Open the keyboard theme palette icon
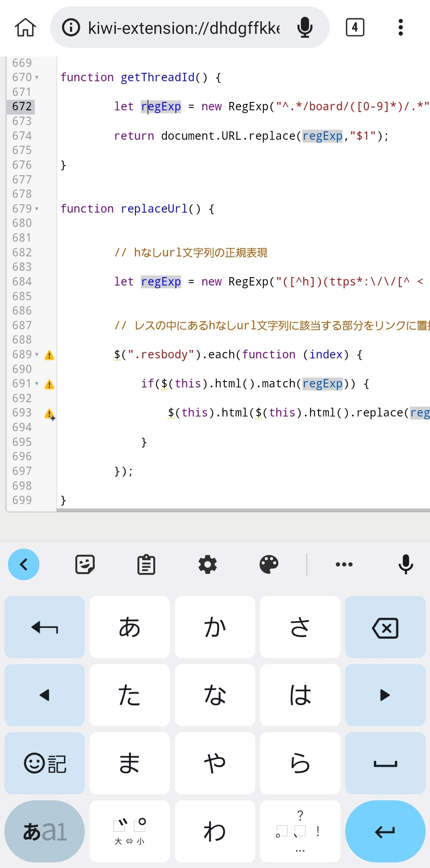The width and height of the screenshot is (430, 868). point(269,564)
